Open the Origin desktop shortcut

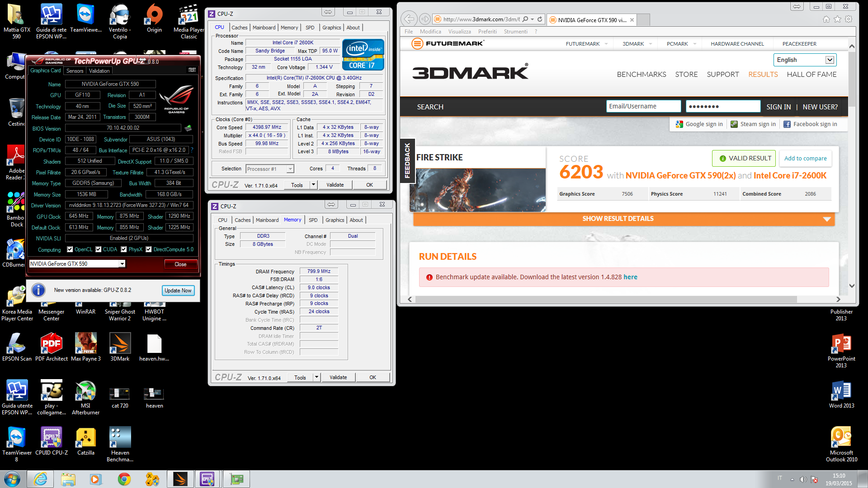pos(154,18)
